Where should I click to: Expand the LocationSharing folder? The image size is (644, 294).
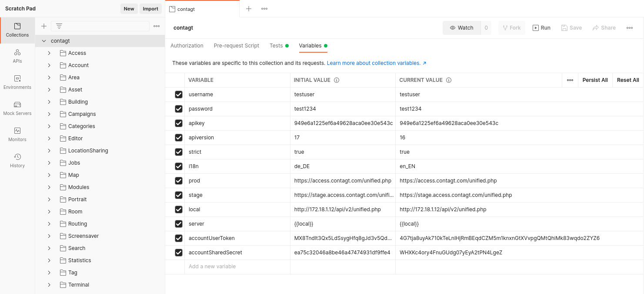tap(49, 151)
